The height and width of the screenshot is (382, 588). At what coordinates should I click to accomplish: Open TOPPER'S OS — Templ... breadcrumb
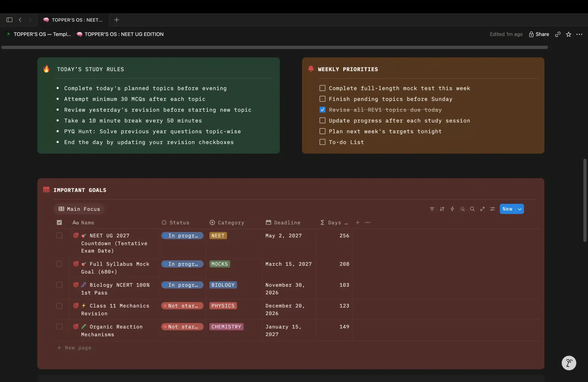click(x=39, y=34)
